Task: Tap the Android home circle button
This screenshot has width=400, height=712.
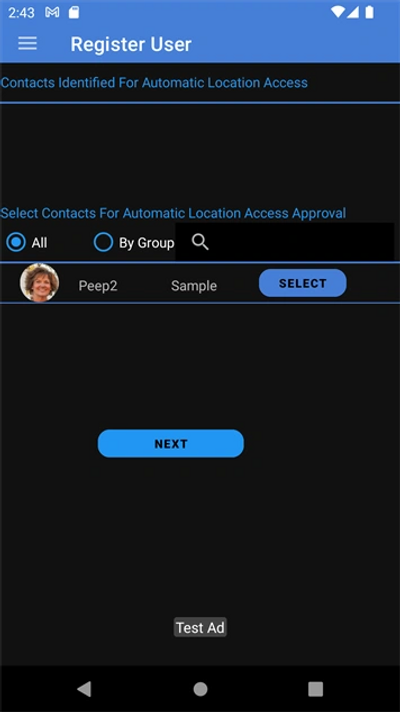Action: pos(200,689)
